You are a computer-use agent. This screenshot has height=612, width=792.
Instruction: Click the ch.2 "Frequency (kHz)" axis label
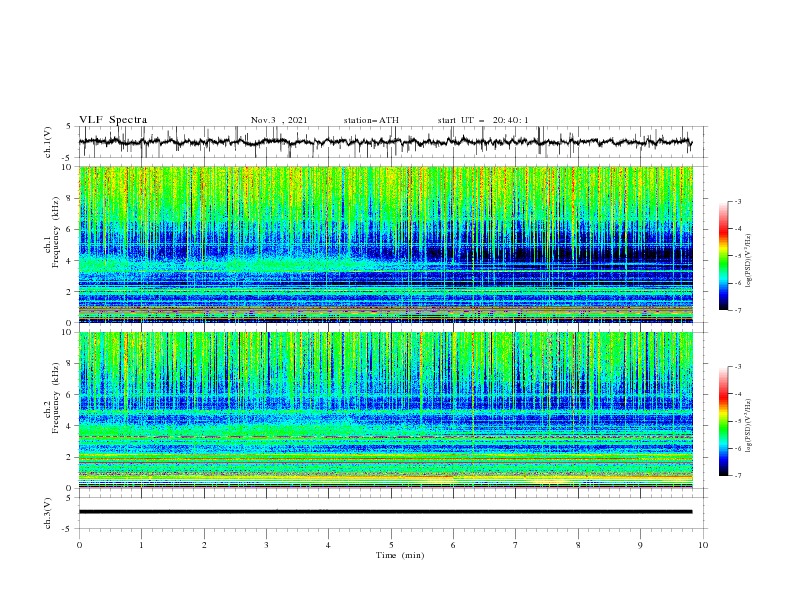[56, 398]
